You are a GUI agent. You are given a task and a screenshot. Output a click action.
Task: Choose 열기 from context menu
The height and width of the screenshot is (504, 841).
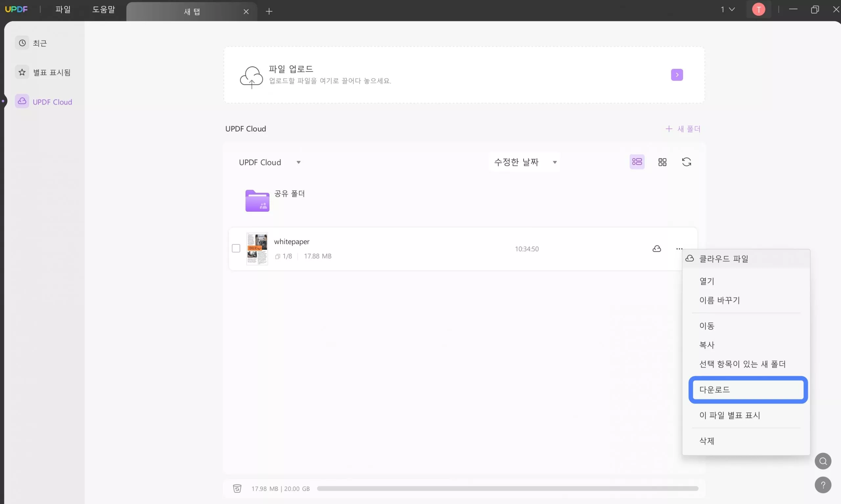click(x=746, y=281)
